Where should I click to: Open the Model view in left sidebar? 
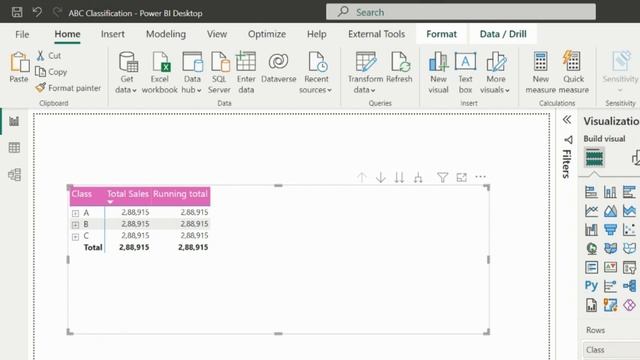(14, 175)
